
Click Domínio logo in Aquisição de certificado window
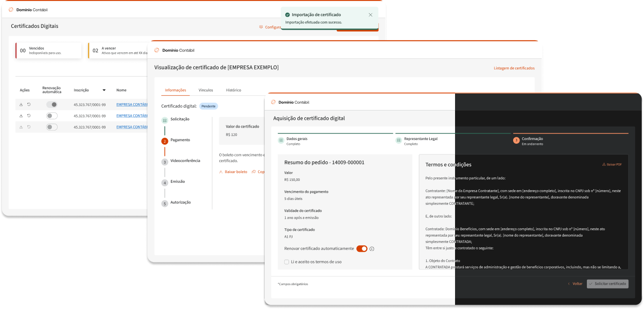273,102
